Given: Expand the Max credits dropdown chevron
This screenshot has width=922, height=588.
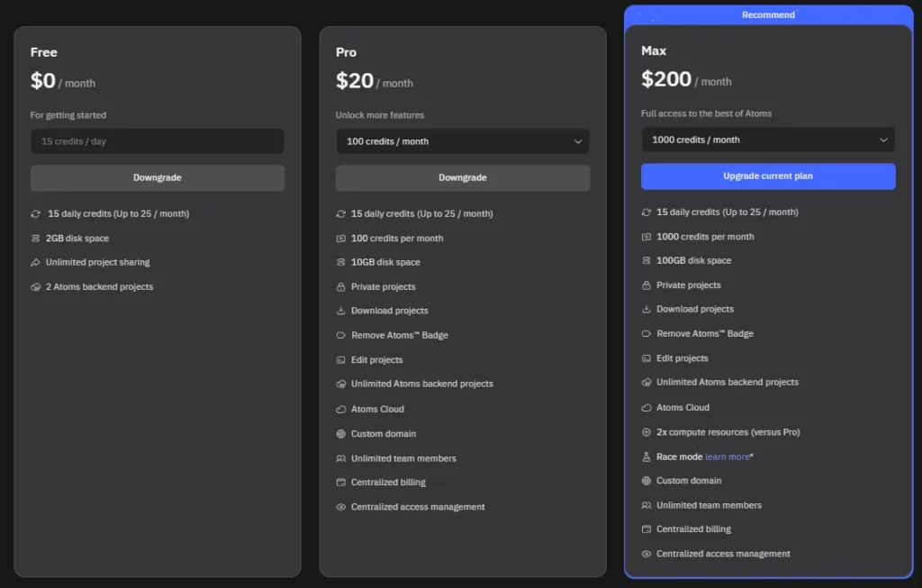Looking at the screenshot, I should pos(883,140).
